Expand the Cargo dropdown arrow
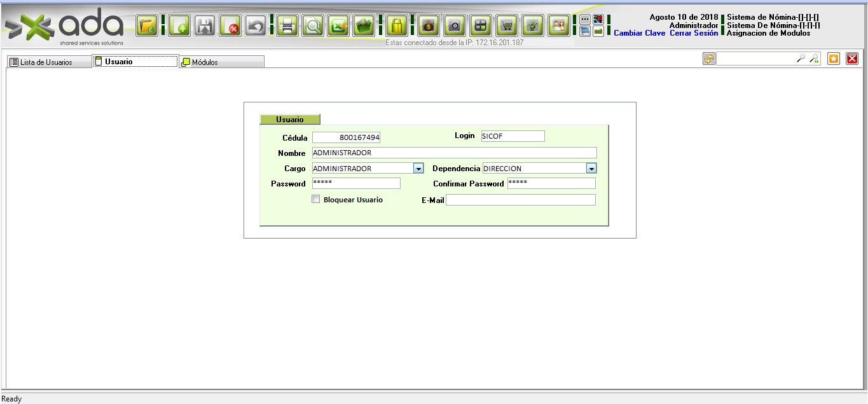 [418, 169]
